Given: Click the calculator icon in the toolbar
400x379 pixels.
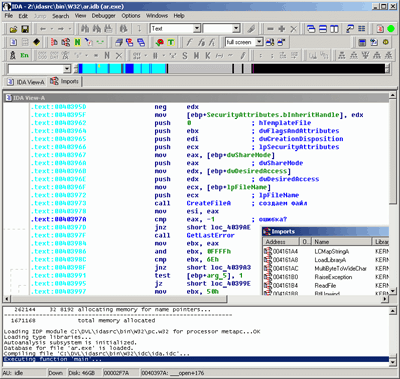Looking at the screenshot, I should (x=362, y=42).
